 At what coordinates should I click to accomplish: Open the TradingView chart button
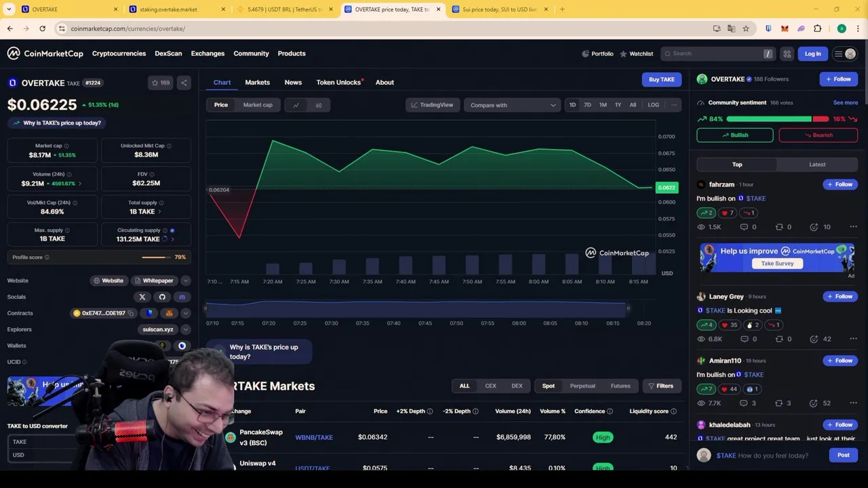[432, 105]
